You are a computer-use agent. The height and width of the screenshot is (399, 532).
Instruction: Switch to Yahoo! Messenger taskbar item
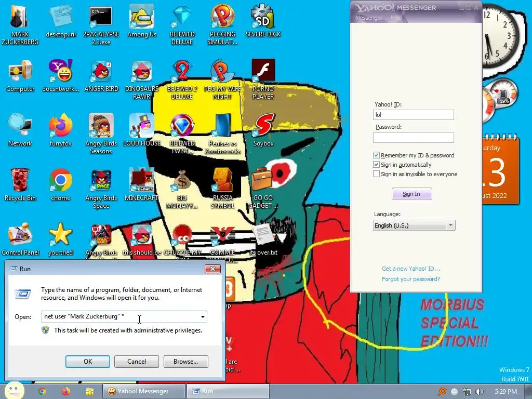point(144,391)
